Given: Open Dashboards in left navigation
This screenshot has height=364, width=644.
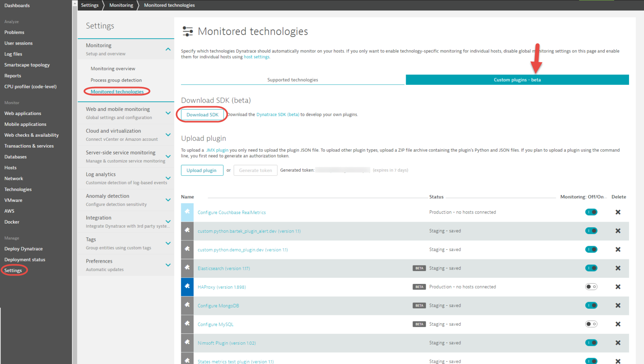Looking at the screenshot, I should pyautogui.click(x=17, y=6).
